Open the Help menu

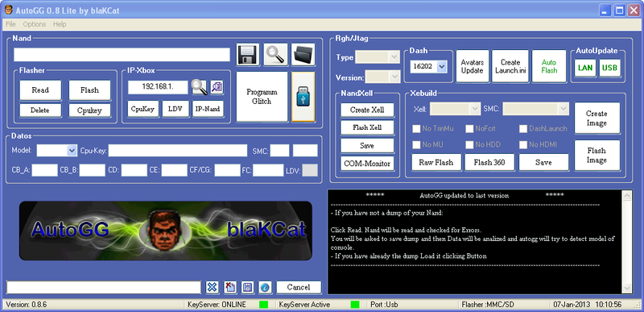(x=60, y=24)
